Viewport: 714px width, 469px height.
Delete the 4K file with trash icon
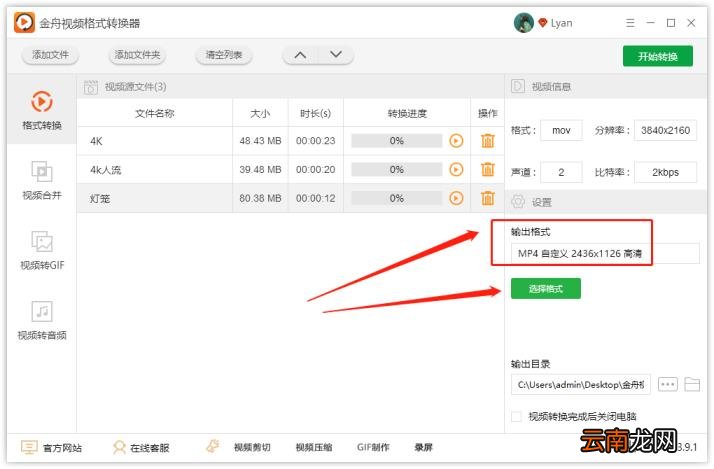click(x=488, y=141)
